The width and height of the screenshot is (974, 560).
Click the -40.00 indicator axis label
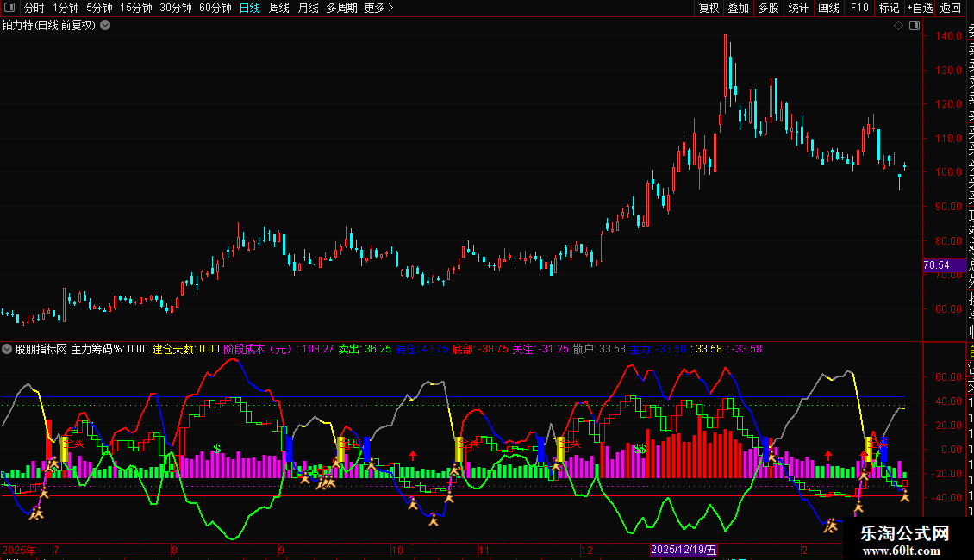coord(946,497)
